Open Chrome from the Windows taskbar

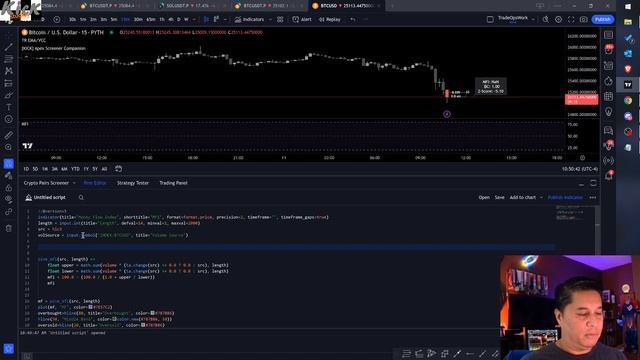(x=628, y=100)
